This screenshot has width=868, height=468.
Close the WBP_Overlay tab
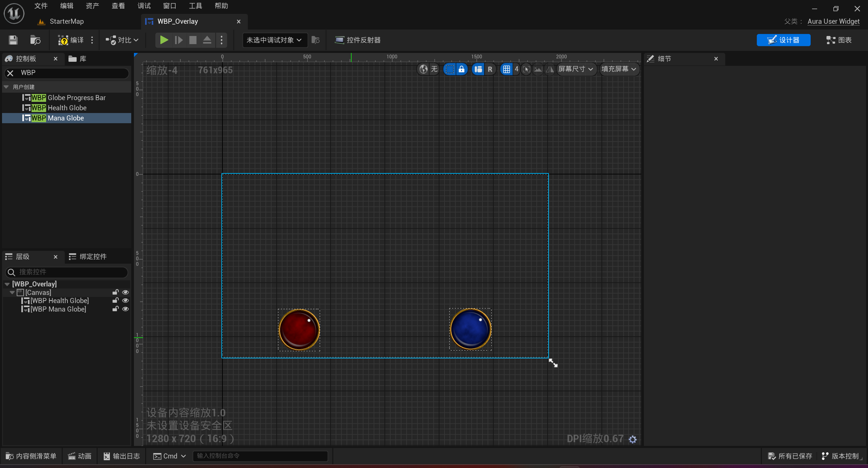pyautogui.click(x=239, y=21)
